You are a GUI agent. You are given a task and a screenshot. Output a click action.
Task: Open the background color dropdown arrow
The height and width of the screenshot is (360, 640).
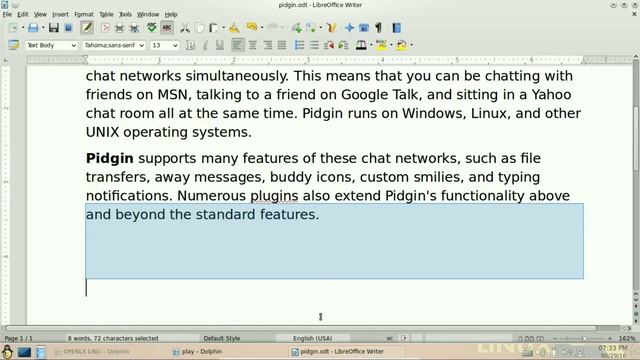tap(411, 45)
